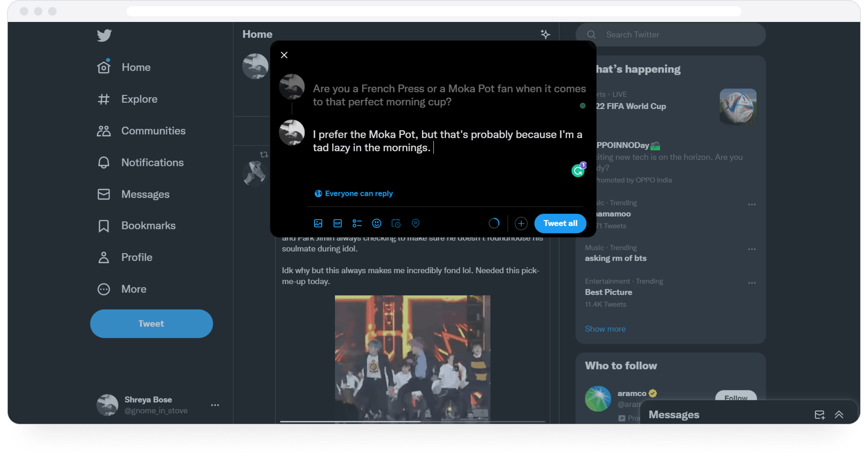Click the tweet reply text input field
The width and height of the screenshot is (868, 460).
pos(449,141)
